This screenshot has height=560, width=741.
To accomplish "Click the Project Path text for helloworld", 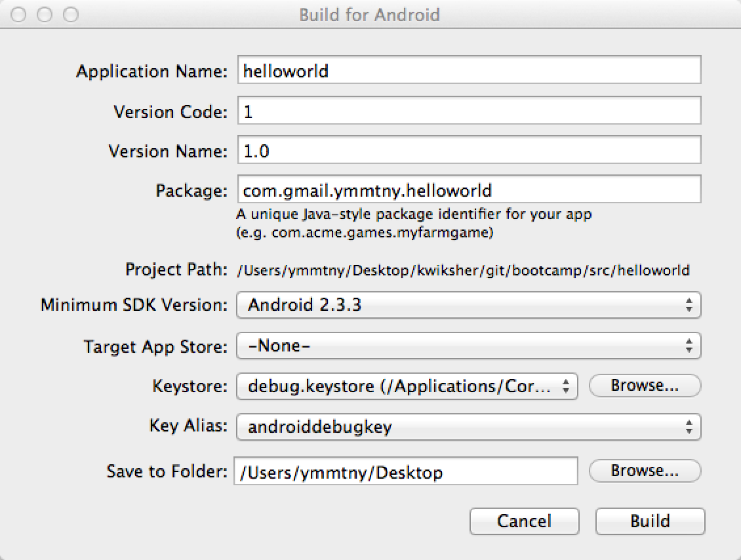I will (463, 270).
